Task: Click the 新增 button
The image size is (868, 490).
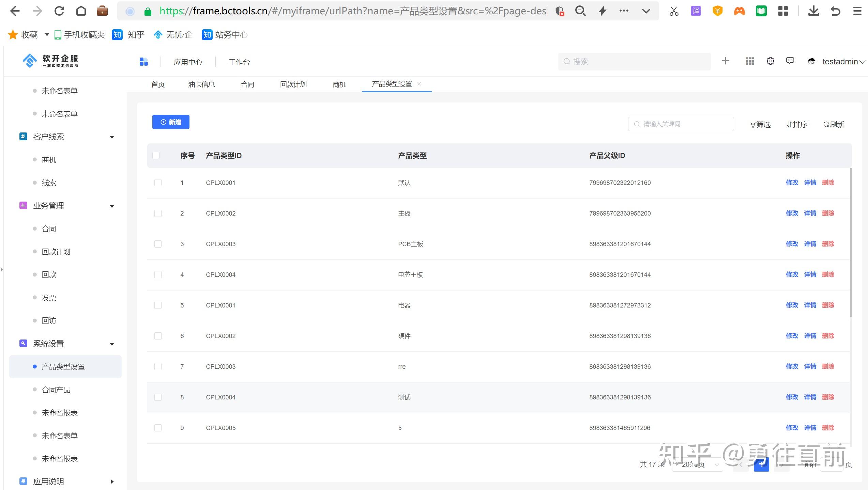Action: tap(171, 122)
